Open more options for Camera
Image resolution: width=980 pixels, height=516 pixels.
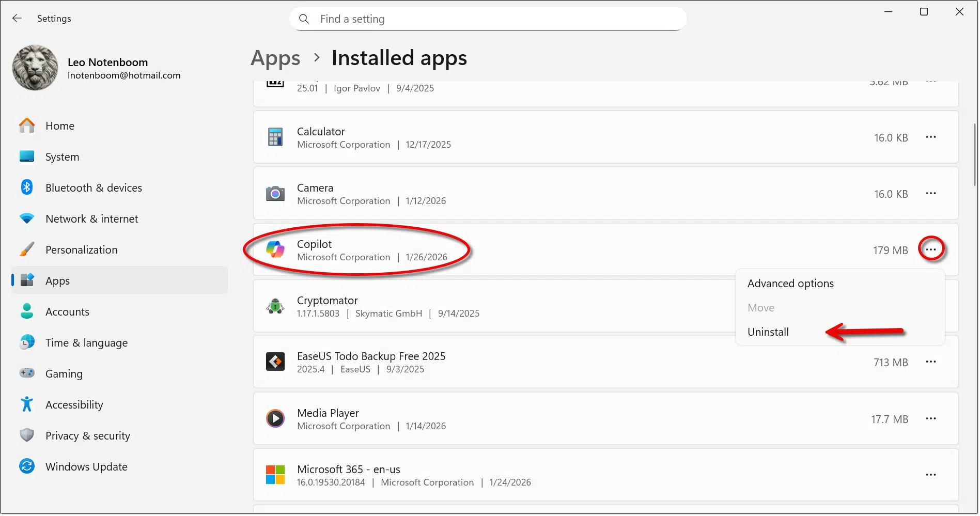(x=930, y=194)
